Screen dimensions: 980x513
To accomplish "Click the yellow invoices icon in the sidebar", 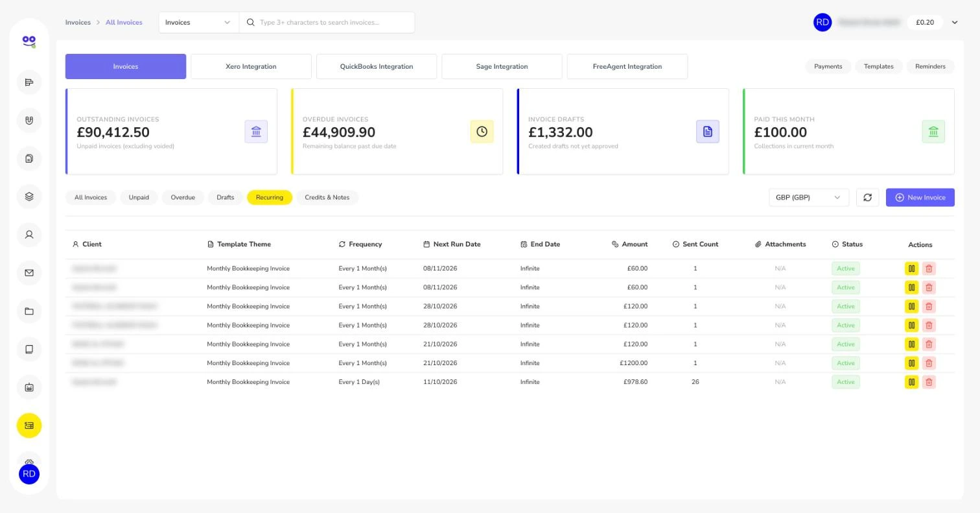I will (x=29, y=425).
